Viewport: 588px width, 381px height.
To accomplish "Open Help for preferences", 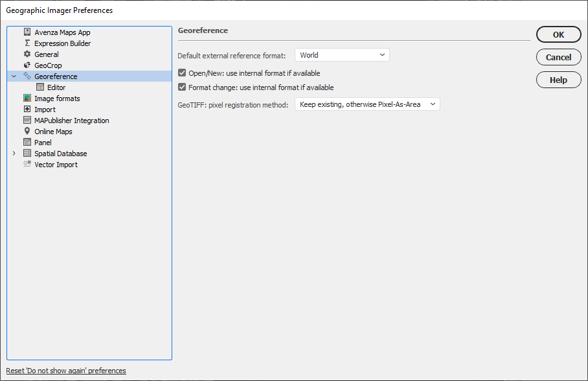I will click(558, 80).
